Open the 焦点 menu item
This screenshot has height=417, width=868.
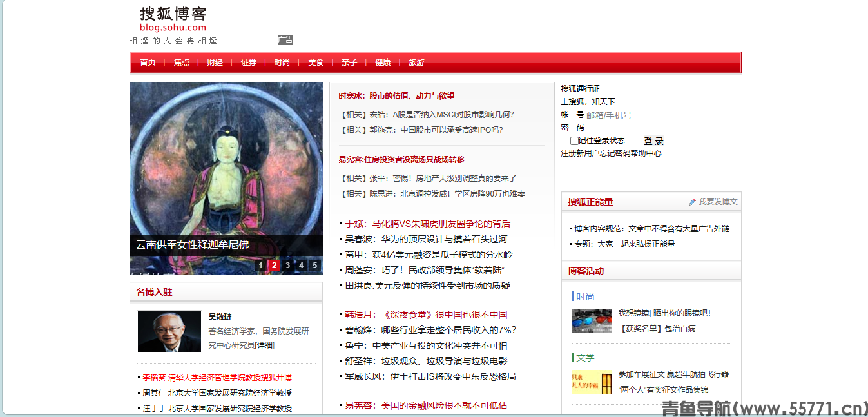[181, 63]
